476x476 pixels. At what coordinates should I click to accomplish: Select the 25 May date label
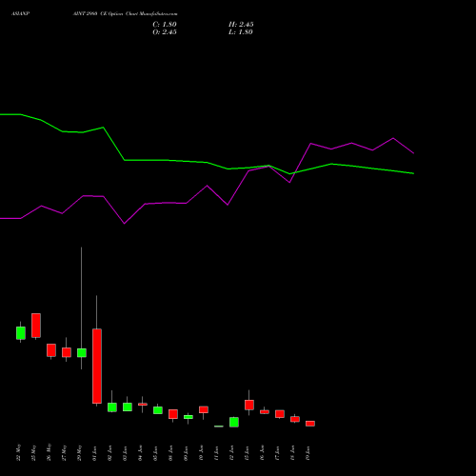click(33, 452)
